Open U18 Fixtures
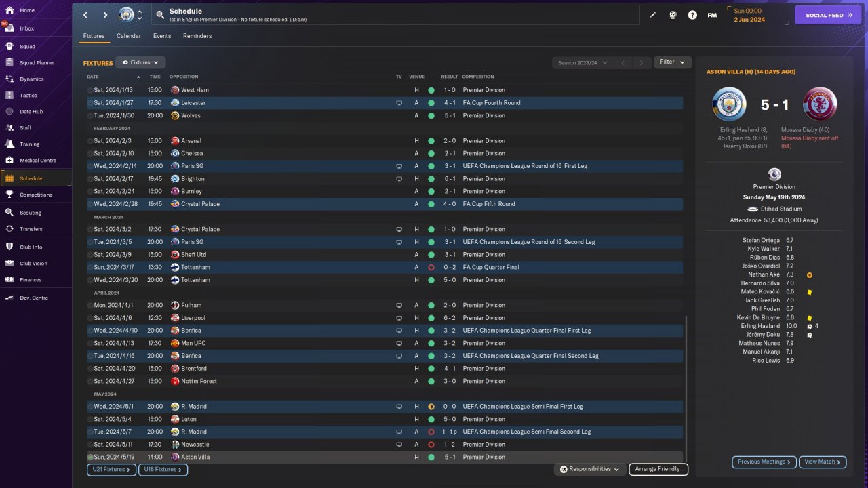Viewport: 868px width, 488px height. [163, 469]
